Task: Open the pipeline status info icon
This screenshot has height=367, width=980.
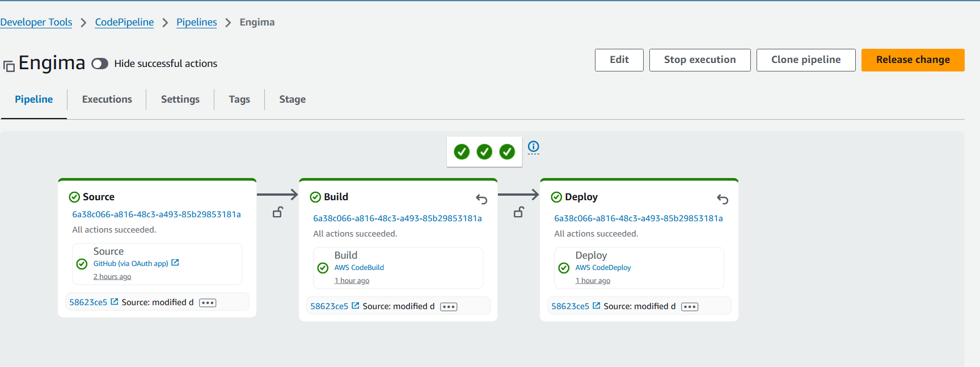Action: tap(534, 146)
